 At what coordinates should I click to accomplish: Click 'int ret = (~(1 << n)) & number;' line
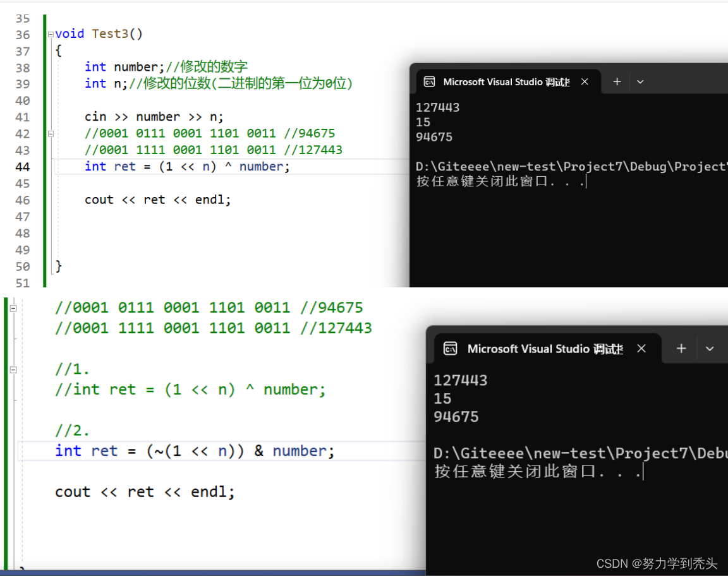click(x=195, y=451)
